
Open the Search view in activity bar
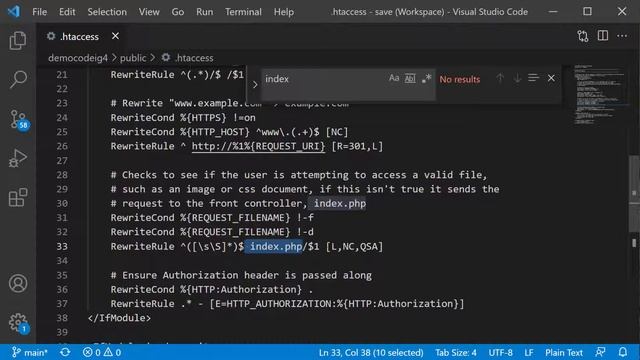18,79
